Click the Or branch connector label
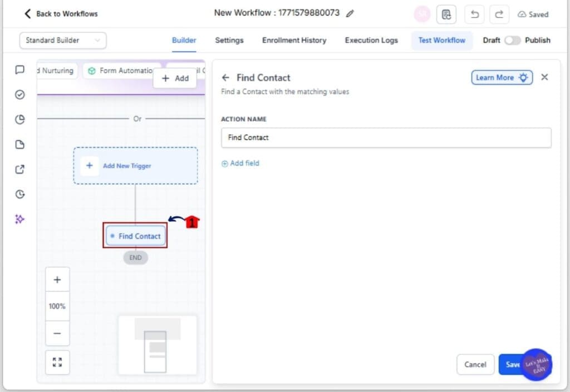The image size is (570, 392). click(x=137, y=118)
